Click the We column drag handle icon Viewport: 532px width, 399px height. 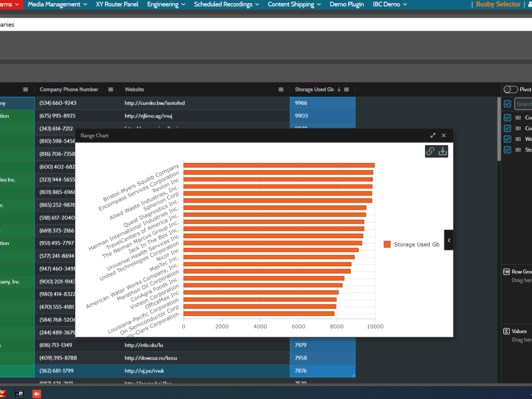point(518,139)
